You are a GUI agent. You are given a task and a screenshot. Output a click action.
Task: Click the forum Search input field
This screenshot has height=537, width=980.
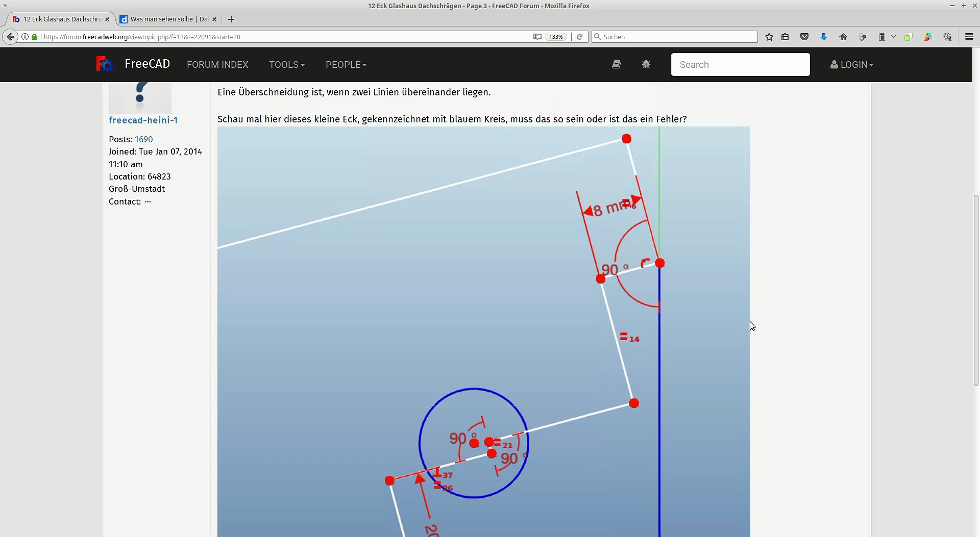click(740, 65)
